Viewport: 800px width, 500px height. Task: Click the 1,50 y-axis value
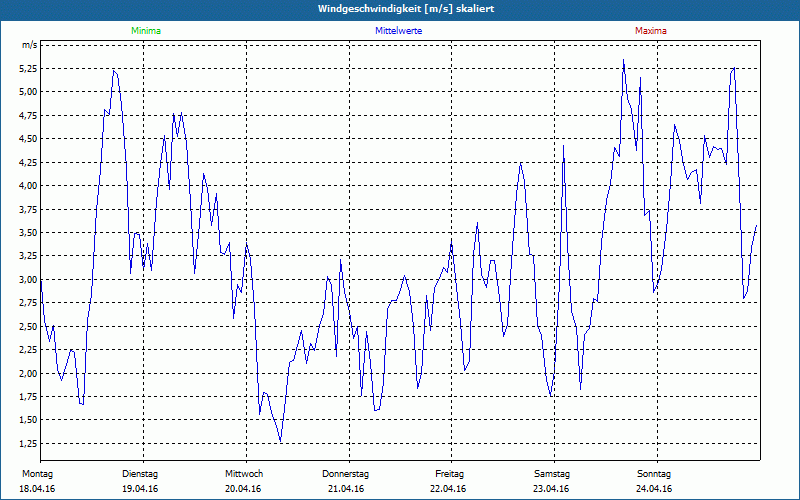[29, 420]
